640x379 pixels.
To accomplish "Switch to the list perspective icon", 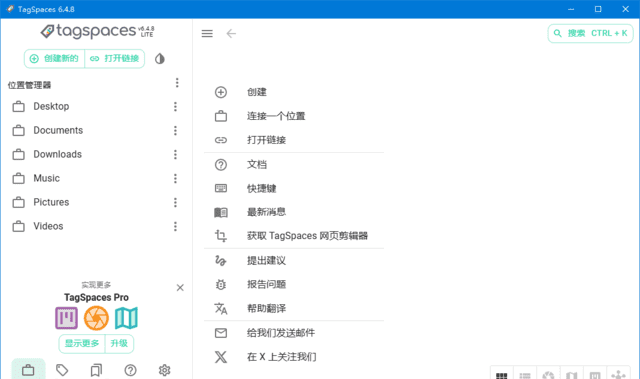I will (x=525, y=375).
